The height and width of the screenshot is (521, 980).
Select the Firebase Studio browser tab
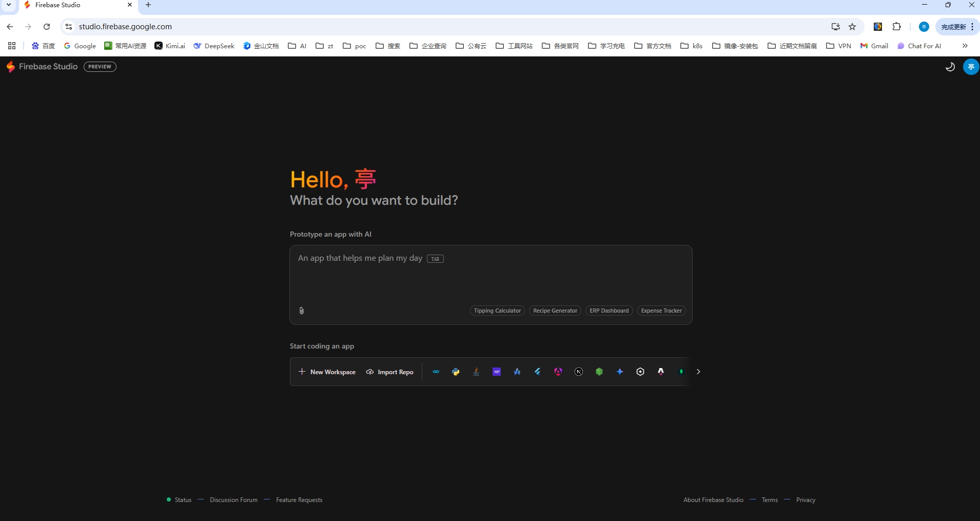(x=78, y=5)
